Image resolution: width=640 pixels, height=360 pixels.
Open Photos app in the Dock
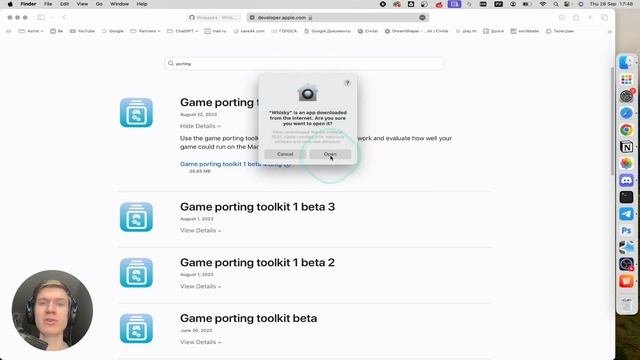coord(626,163)
